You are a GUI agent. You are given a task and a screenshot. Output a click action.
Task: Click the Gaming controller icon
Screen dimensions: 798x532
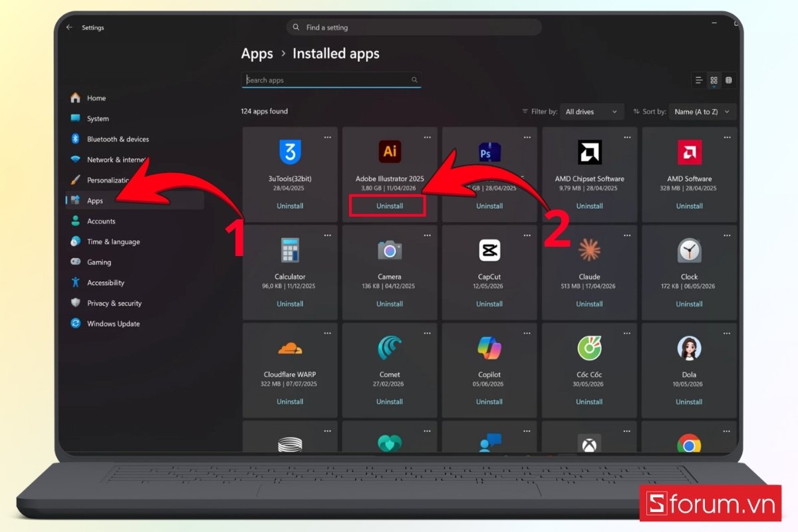[x=75, y=262]
